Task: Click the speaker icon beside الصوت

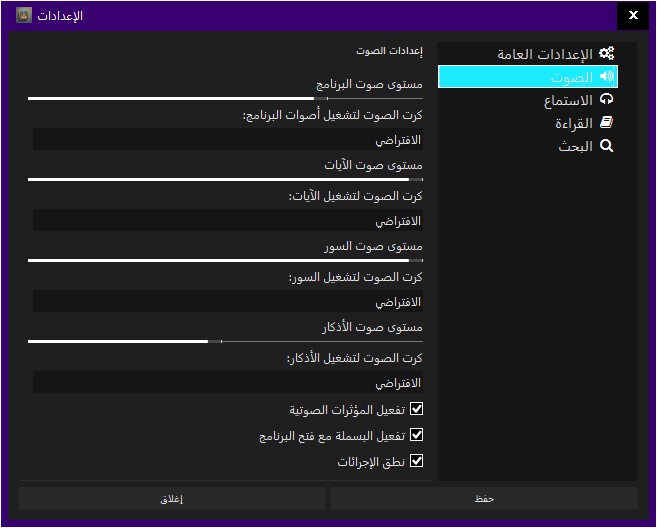Action: click(x=606, y=76)
